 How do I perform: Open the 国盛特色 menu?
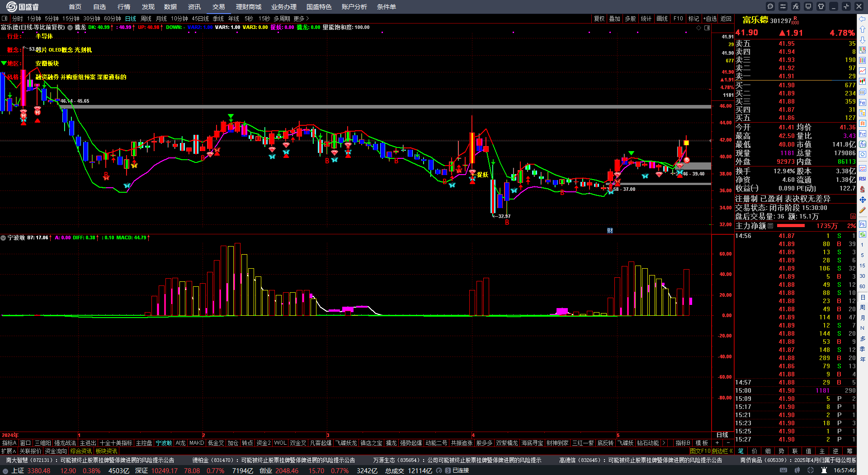319,7
